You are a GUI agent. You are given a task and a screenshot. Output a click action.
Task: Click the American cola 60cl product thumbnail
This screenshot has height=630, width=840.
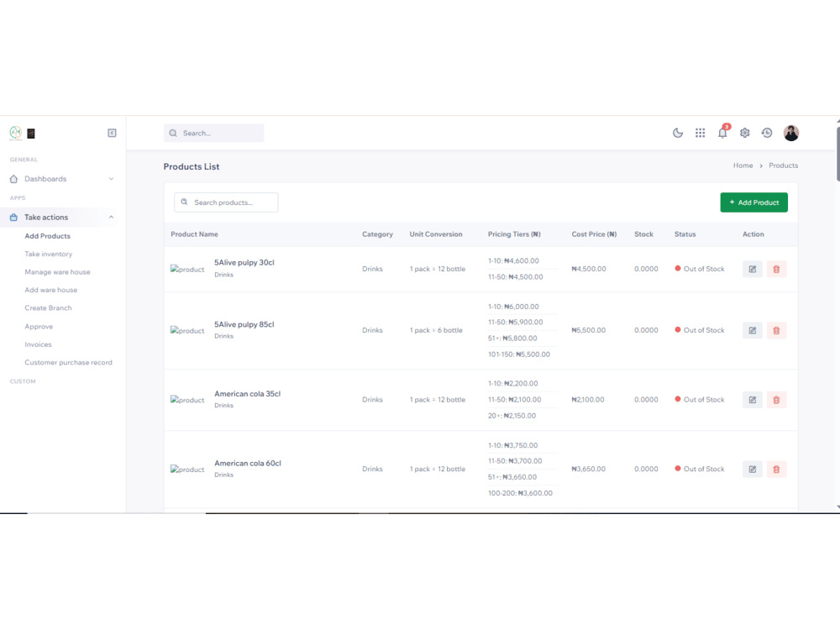pyautogui.click(x=187, y=470)
